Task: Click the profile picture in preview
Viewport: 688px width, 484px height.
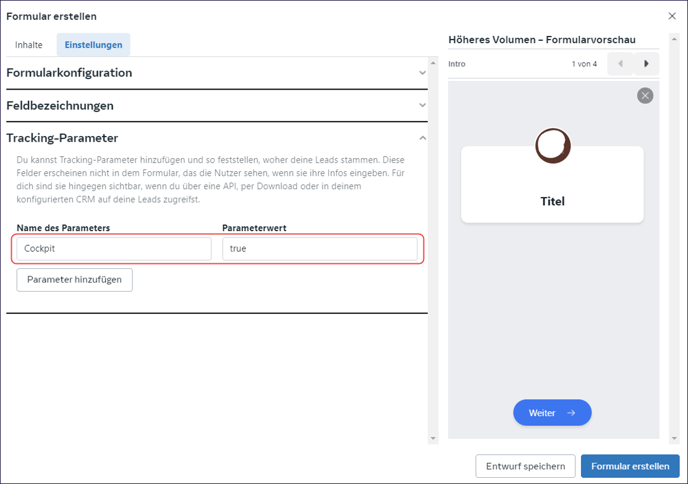Action: [x=552, y=146]
